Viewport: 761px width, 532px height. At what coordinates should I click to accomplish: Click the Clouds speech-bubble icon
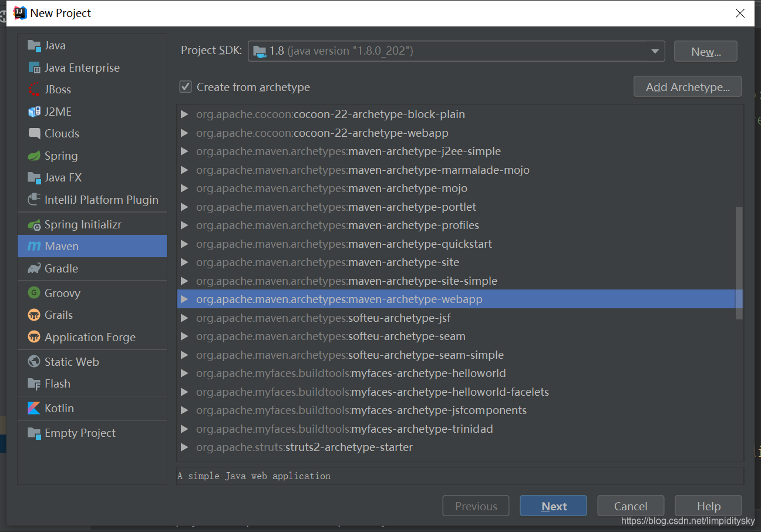pyautogui.click(x=34, y=133)
